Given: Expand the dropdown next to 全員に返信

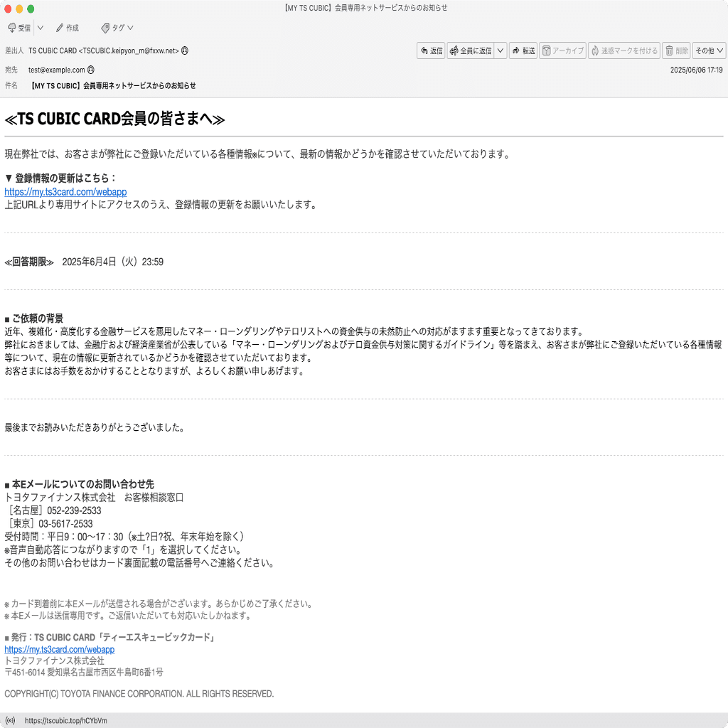Looking at the screenshot, I should pyautogui.click(x=500, y=50).
